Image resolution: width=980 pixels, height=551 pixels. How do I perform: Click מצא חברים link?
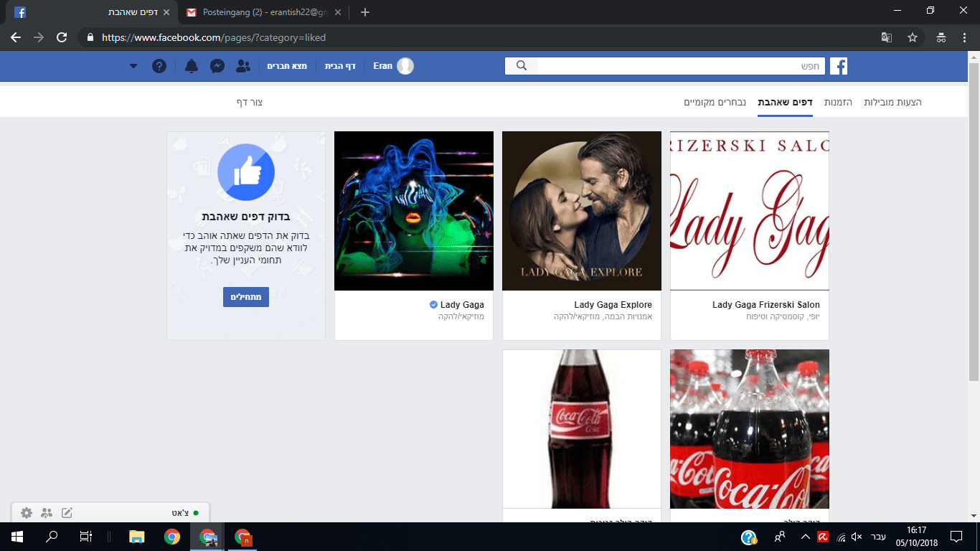287,66
